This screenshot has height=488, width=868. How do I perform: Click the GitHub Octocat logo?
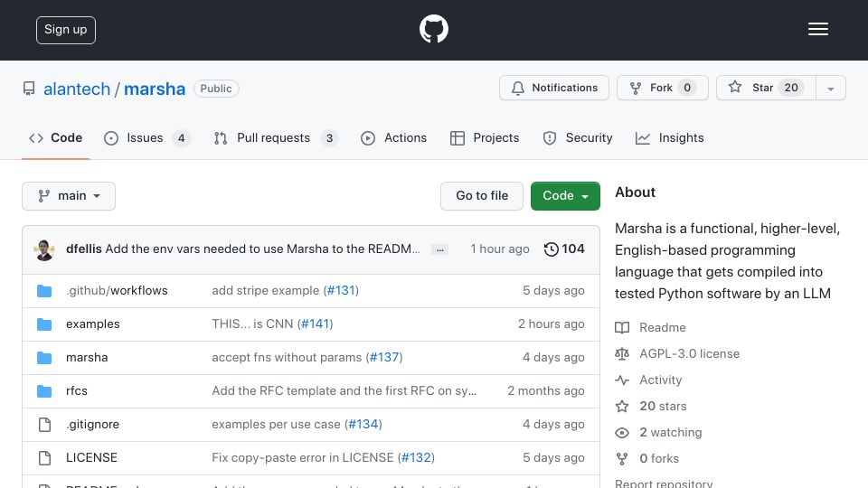[x=433, y=29]
